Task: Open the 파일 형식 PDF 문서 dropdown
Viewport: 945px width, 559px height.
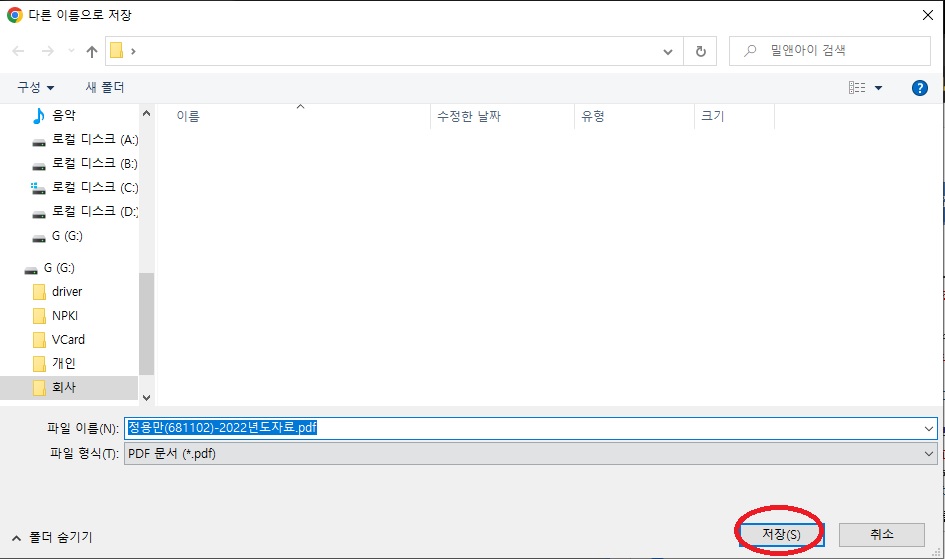Action: point(530,454)
